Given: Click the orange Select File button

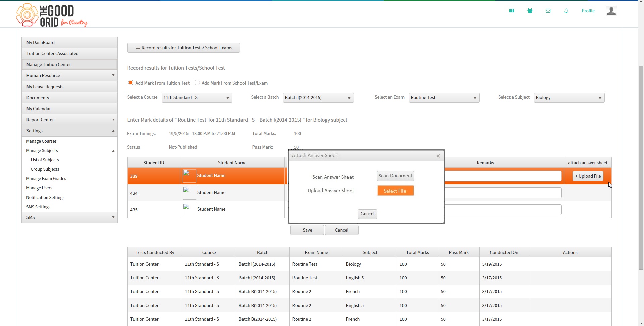Looking at the screenshot, I should [395, 191].
